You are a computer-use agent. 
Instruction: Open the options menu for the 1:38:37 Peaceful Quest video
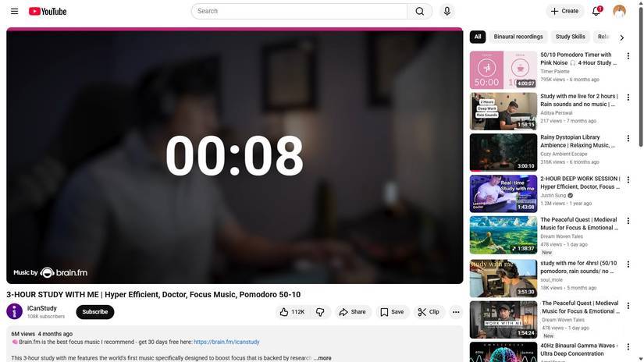point(628,221)
